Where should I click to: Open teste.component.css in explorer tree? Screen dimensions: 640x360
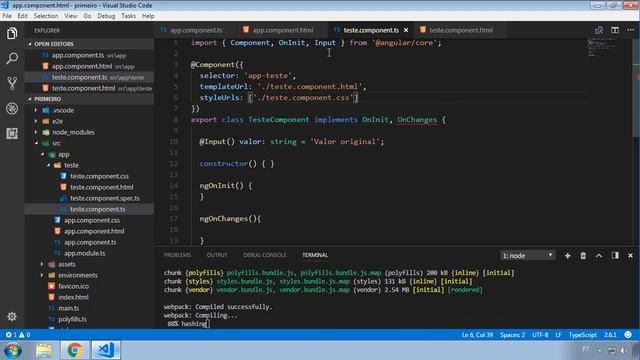click(x=99, y=176)
